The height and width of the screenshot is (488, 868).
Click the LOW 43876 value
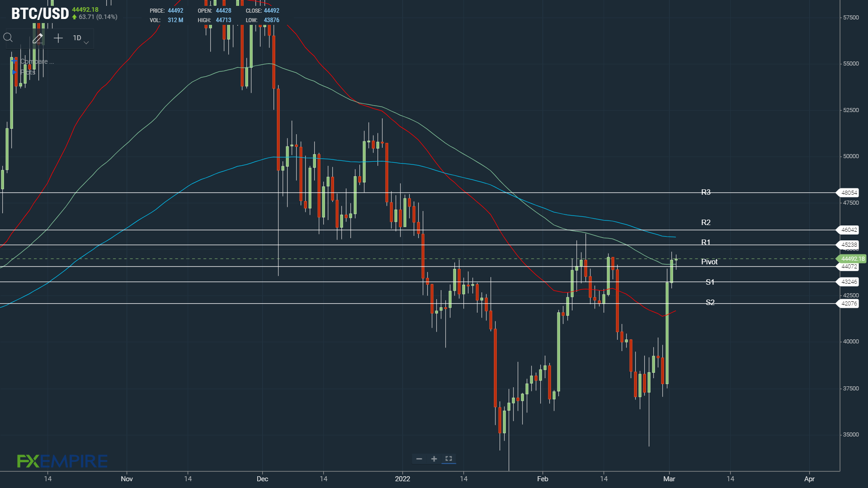(271, 20)
